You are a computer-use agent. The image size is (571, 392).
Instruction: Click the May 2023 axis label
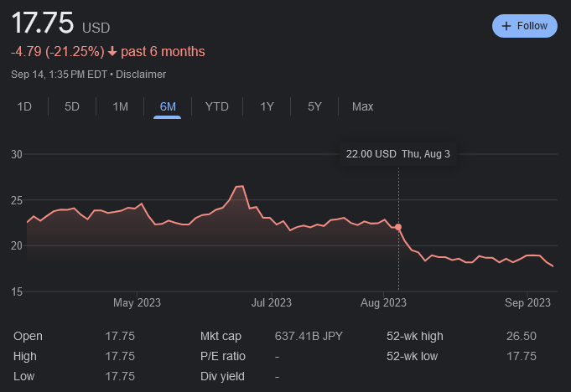click(137, 302)
